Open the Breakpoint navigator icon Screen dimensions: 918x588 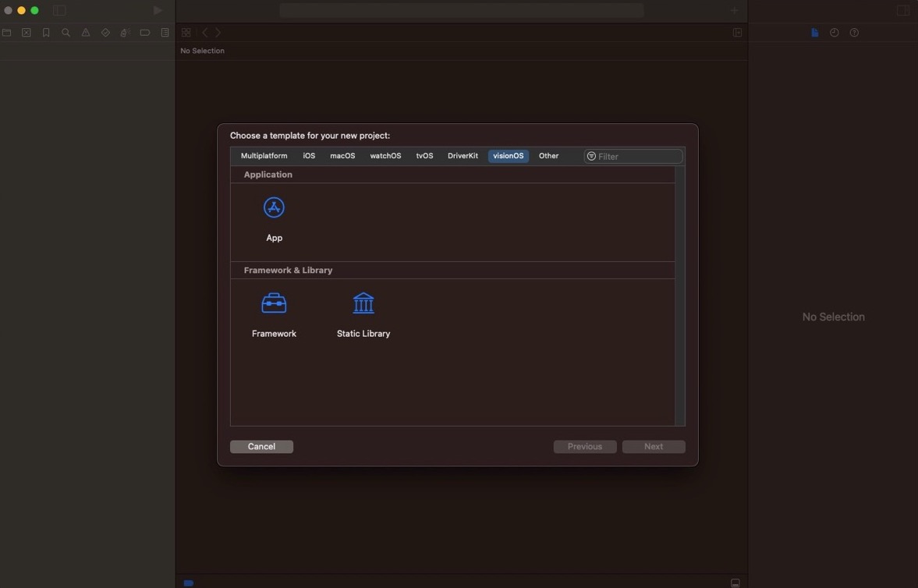click(x=144, y=33)
